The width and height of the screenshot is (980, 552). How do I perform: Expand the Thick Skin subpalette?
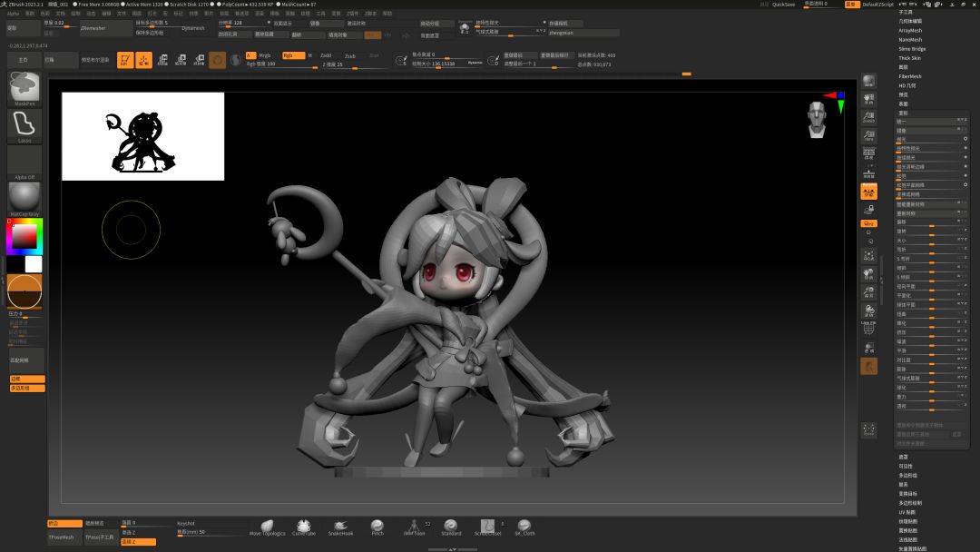click(x=909, y=58)
